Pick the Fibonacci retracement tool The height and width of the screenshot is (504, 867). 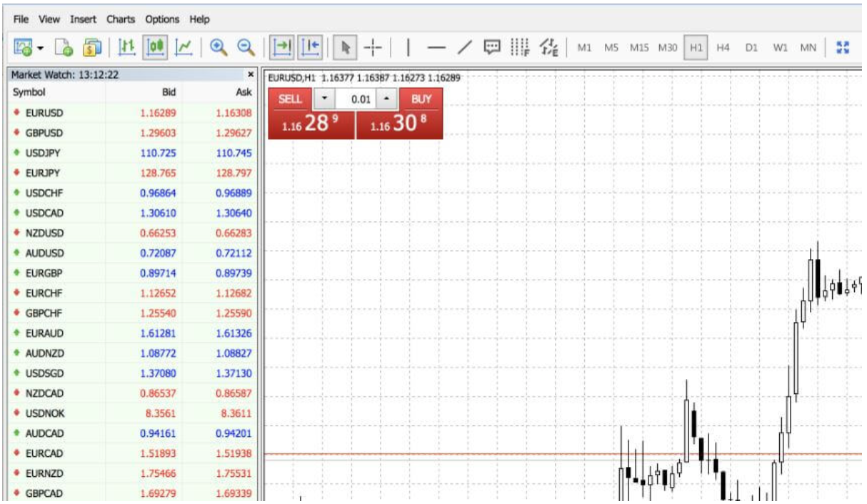tap(520, 47)
